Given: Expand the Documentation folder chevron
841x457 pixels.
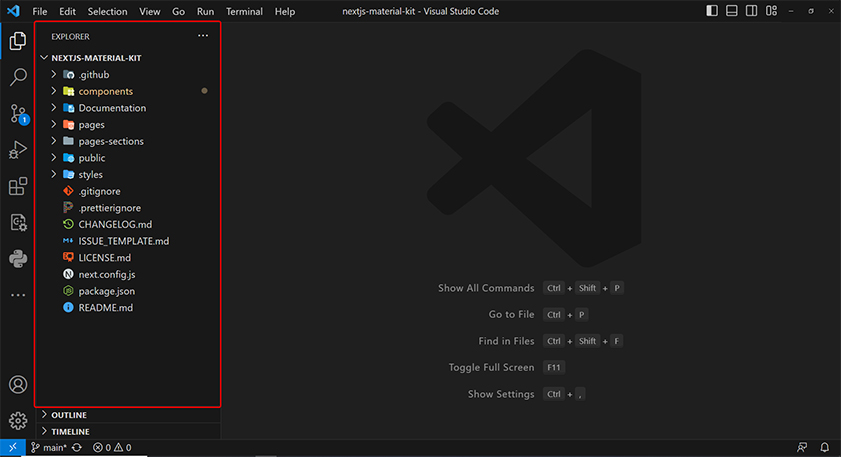Looking at the screenshot, I should click(54, 108).
